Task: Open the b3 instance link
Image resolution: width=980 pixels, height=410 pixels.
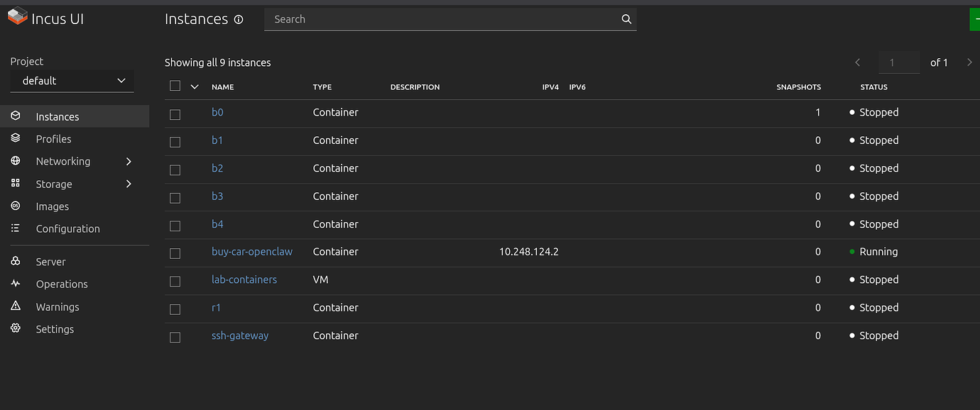Action: (x=217, y=196)
